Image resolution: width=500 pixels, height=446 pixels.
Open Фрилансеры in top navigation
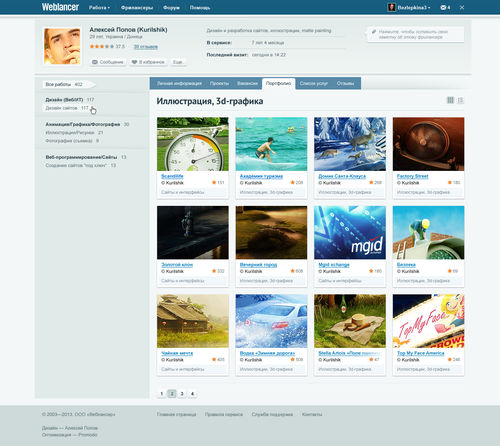click(137, 7)
